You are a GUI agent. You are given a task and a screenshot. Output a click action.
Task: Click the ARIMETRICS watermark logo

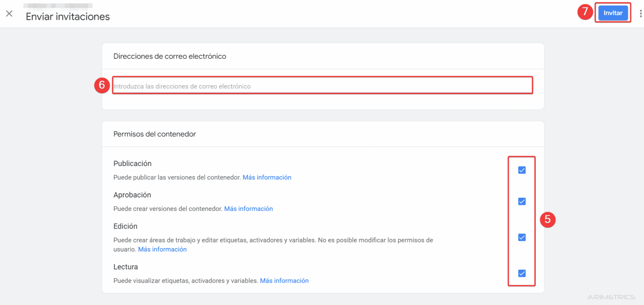[611, 297]
